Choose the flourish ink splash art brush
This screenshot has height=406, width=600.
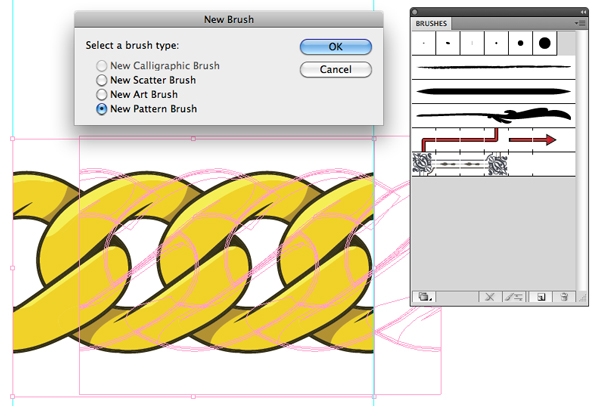pos(494,116)
